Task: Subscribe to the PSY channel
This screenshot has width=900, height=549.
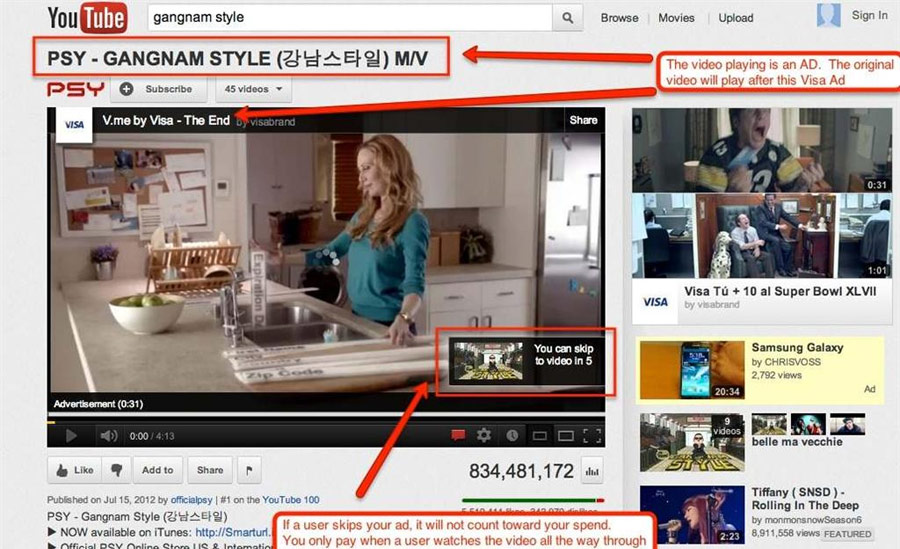Action: (x=158, y=89)
